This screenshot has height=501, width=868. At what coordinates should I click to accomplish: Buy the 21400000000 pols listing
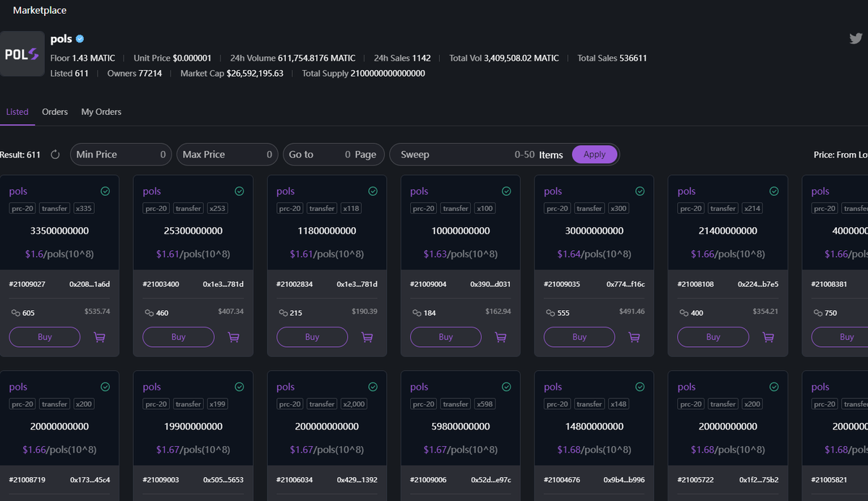click(713, 337)
